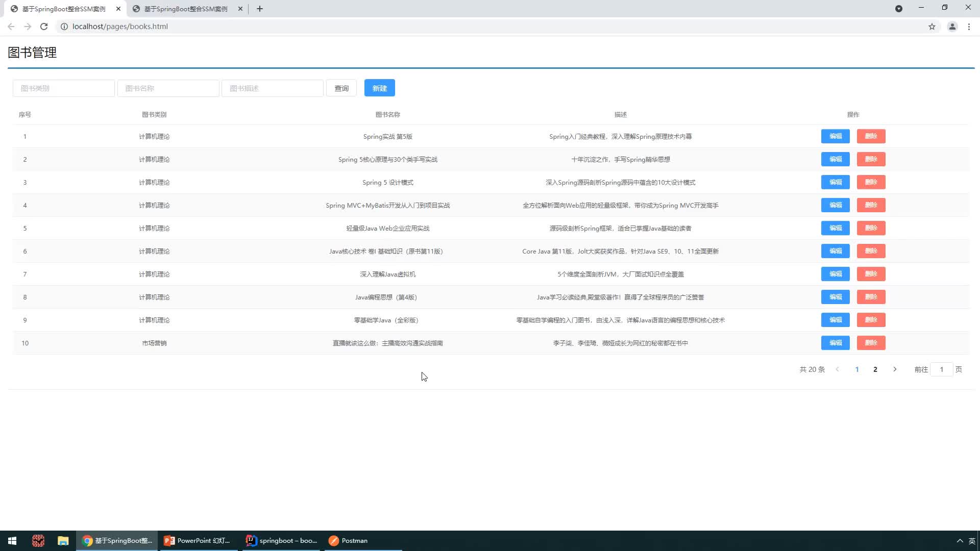The height and width of the screenshot is (551, 980).
Task: Open File Explorer from the taskbar
Action: pos(63,541)
